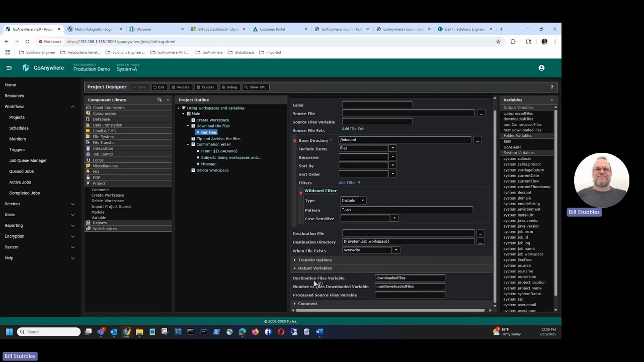
Task: Open Word from the taskbar
Action: 319,332
